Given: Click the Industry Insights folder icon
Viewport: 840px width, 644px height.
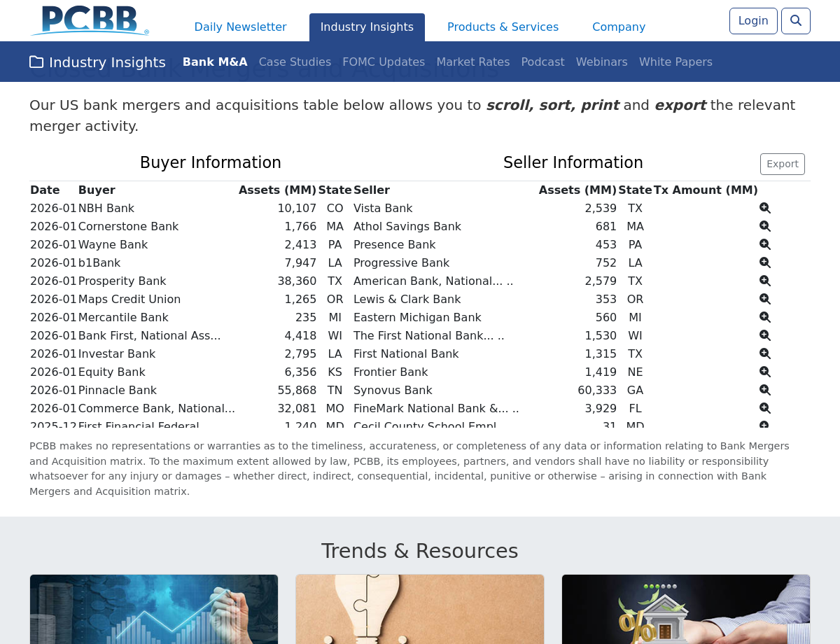Looking at the screenshot, I should click(x=36, y=62).
